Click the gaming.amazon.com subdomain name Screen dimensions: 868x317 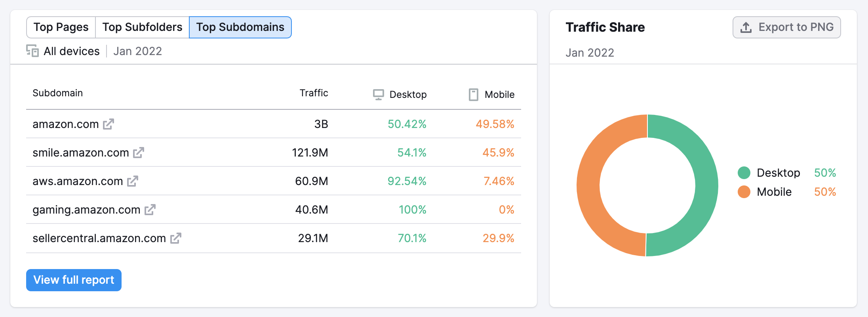[86, 210]
